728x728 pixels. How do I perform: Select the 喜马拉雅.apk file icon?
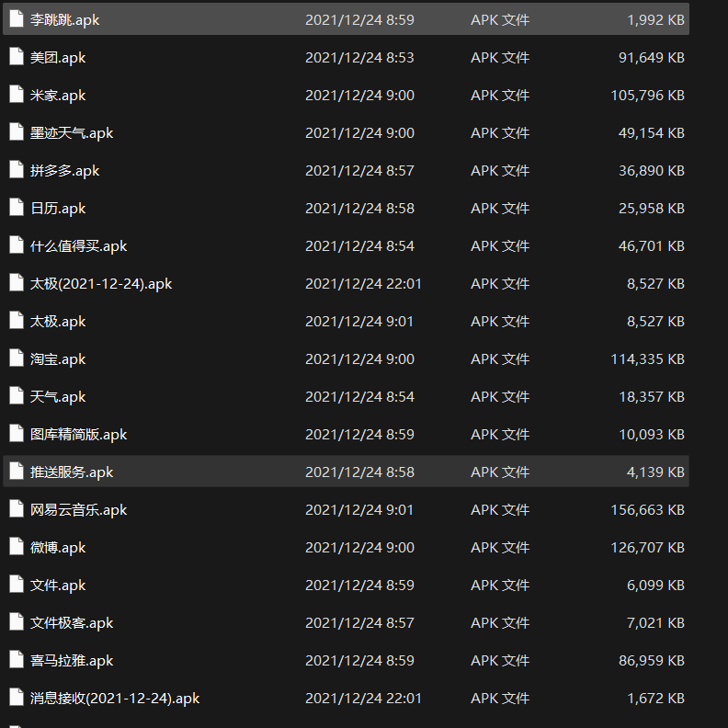point(16,660)
